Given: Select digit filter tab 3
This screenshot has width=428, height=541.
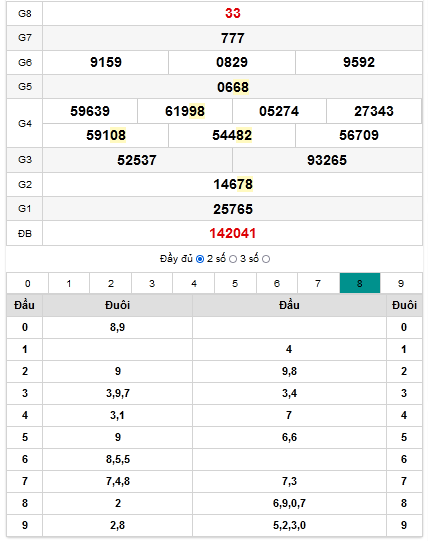Looking at the screenshot, I should click(152, 283).
